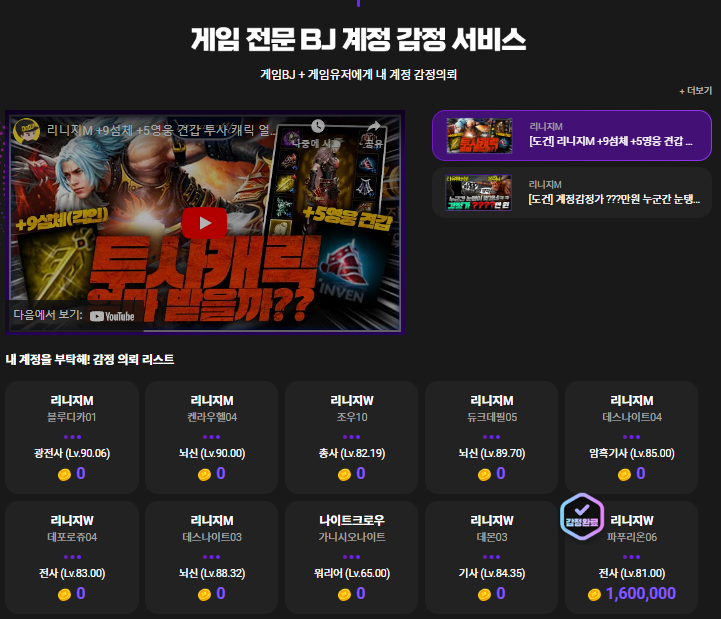Open thumbnail of 투사캐릭 playlist video
Viewport: 721px width, 619px height.
click(479, 136)
